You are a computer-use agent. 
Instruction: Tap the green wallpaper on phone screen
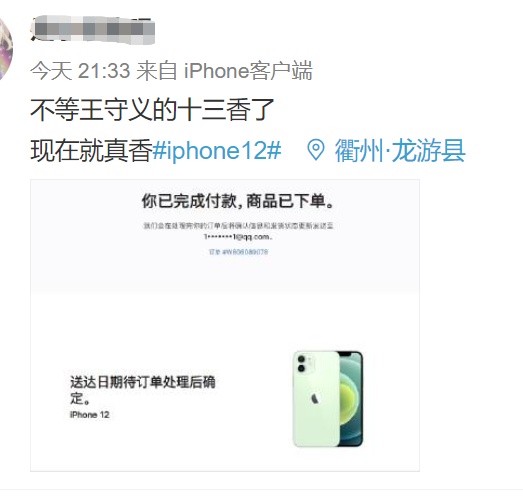(351, 399)
